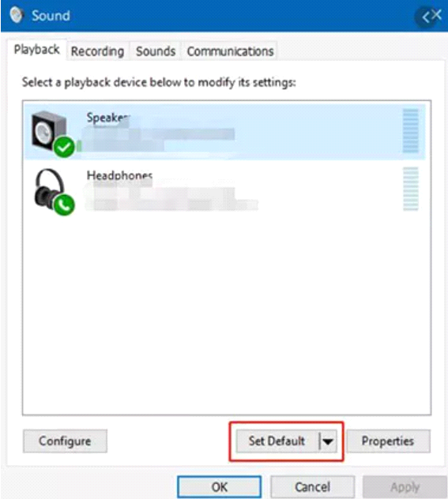This screenshot has width=448, height=499.
Task: Click the Speakers volume level meter
Action: (410, 130)
